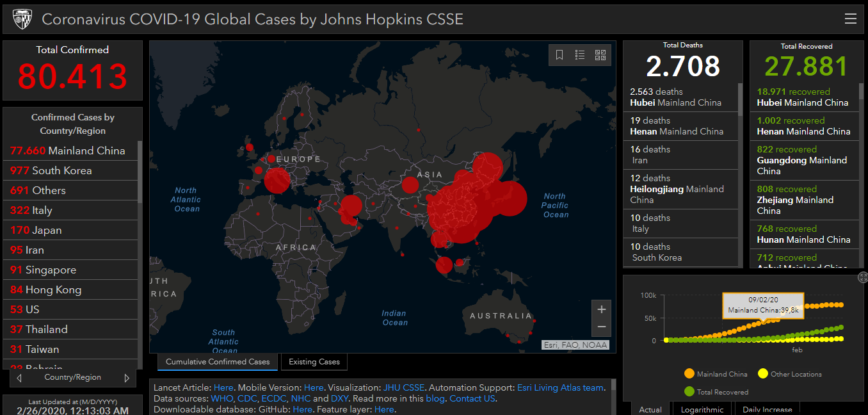Select the Daily Increase chart tab
The image size is (868, 415).
click(x=767, y=409)
